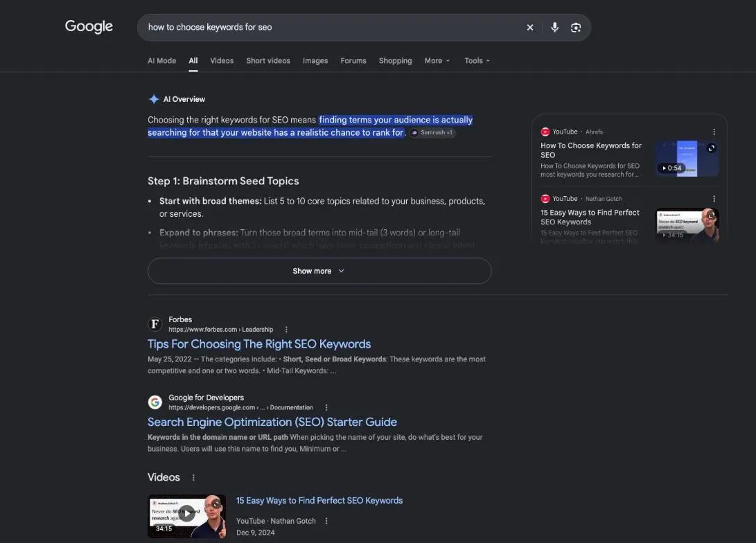The height and width of the screenshot is (543, 756).
Task: Select the All results tab
Action: tap(193, 61)
